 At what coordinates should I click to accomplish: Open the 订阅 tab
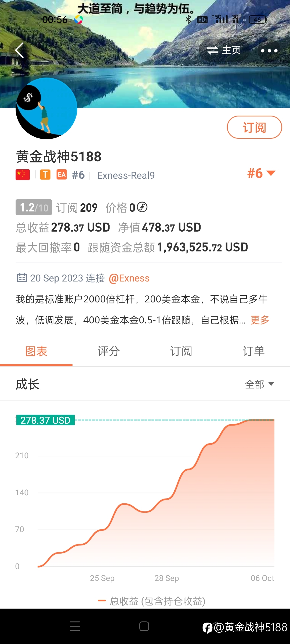click(x=181, y=351)
